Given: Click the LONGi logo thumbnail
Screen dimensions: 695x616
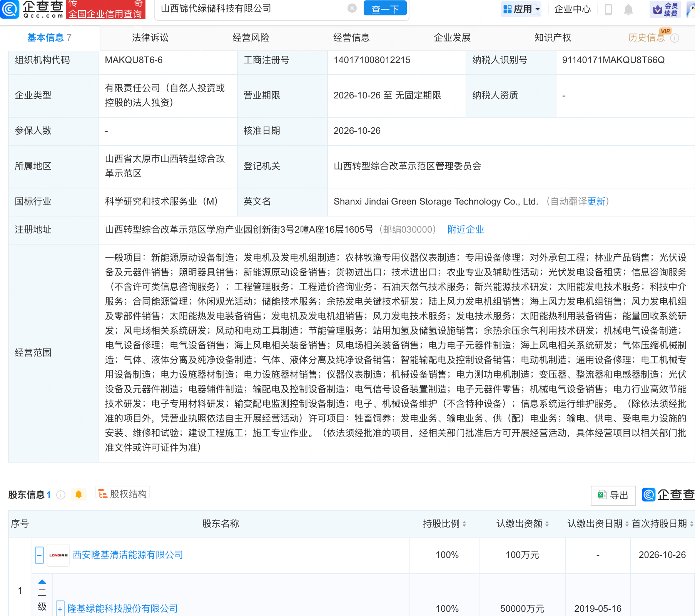Looking at the screenshot, I should tap(58, 555).
